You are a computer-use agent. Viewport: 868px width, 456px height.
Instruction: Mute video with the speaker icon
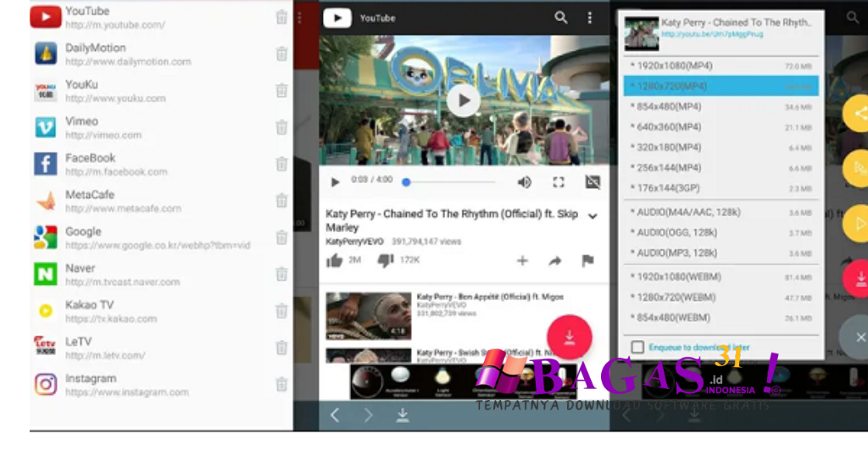pos(524,182)
